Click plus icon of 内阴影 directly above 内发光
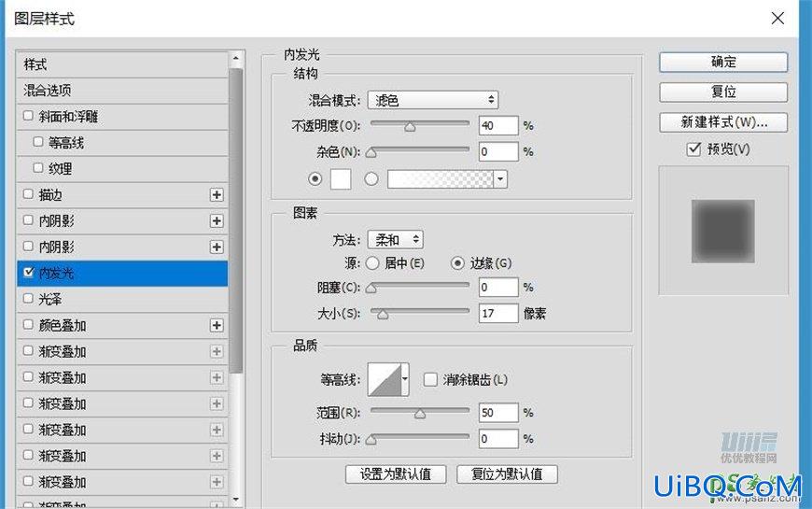The width and height of the screenshot is (812, 509). coord(217,247)
